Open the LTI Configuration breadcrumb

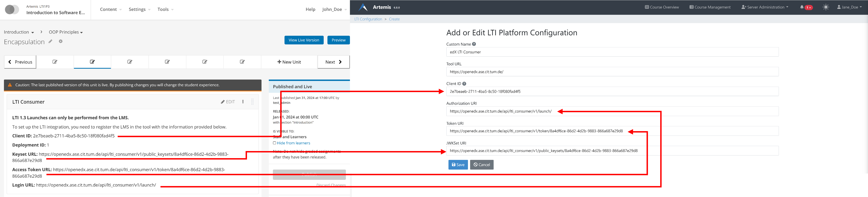pyautogui.click(x=368, y=19)
